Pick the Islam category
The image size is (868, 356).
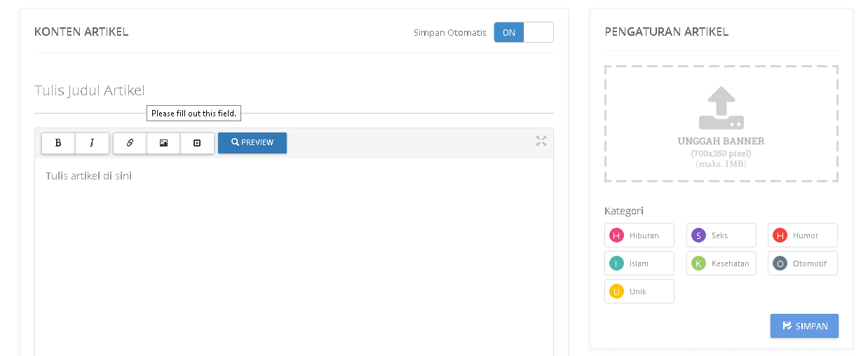point(639,263)
